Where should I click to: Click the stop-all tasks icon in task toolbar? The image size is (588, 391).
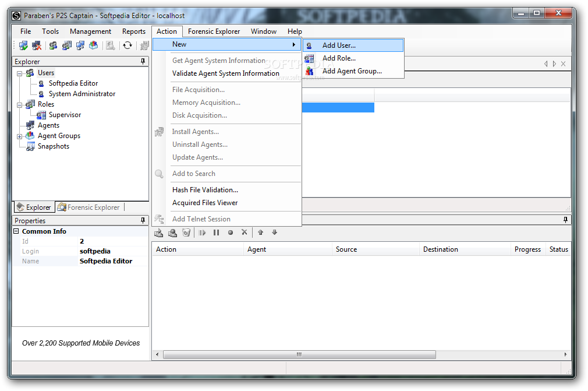(172, 233)
